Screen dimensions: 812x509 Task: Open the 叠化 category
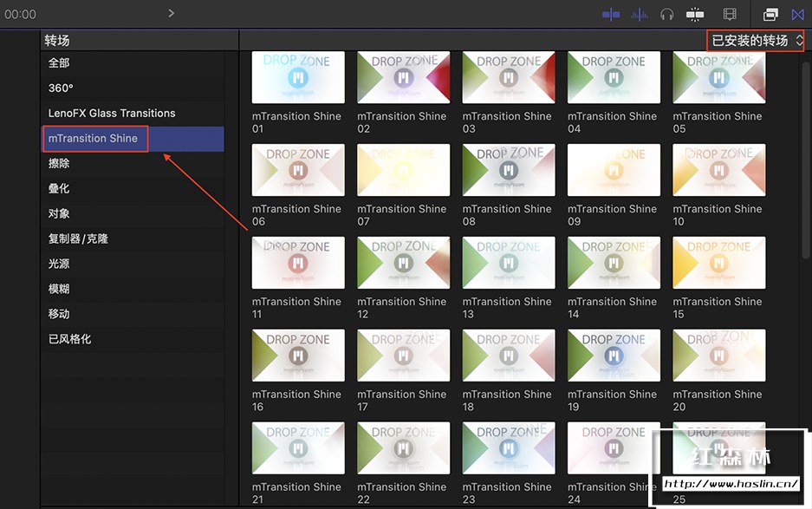click(133, 189)
